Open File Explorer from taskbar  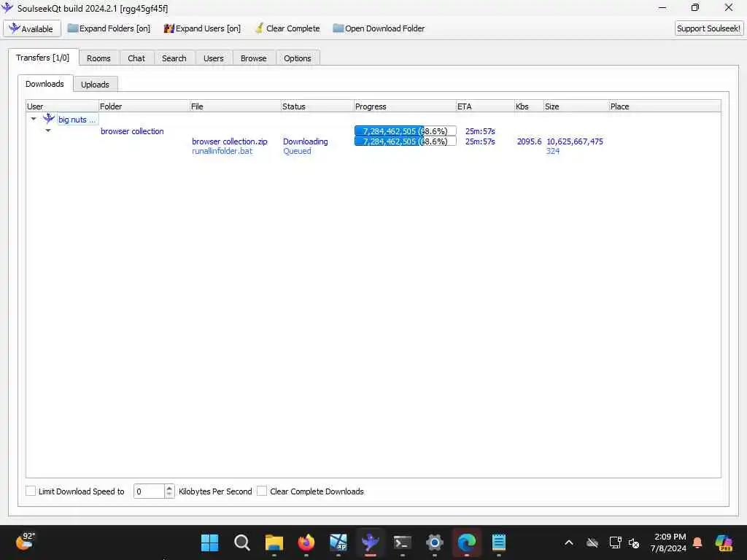tap(274, 542)
